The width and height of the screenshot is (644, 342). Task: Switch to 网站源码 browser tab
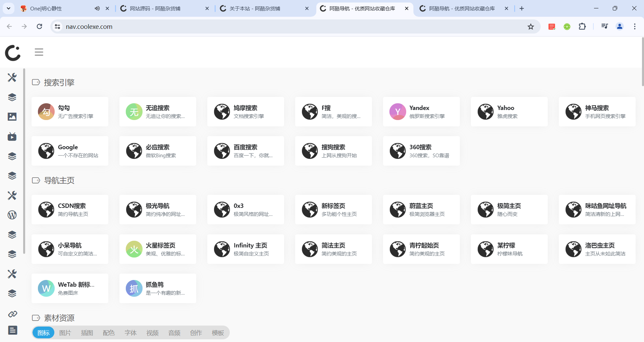pyautogui.click(x=164, y=8)
